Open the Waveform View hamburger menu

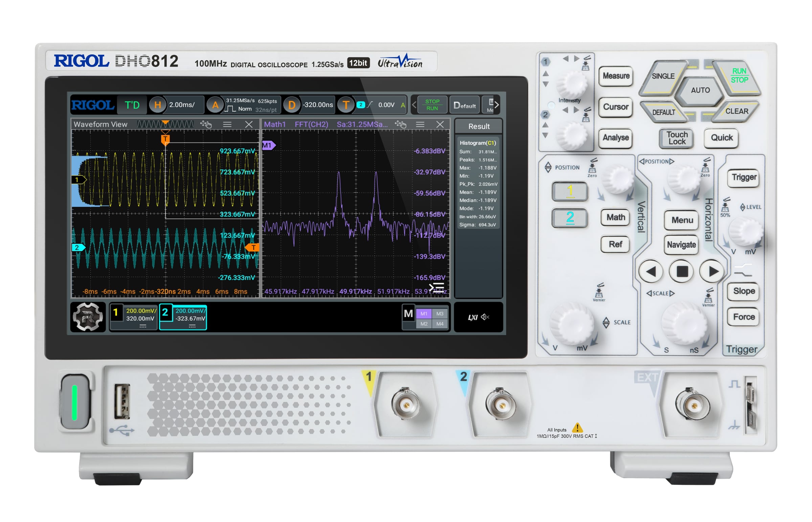pos(227,124)
